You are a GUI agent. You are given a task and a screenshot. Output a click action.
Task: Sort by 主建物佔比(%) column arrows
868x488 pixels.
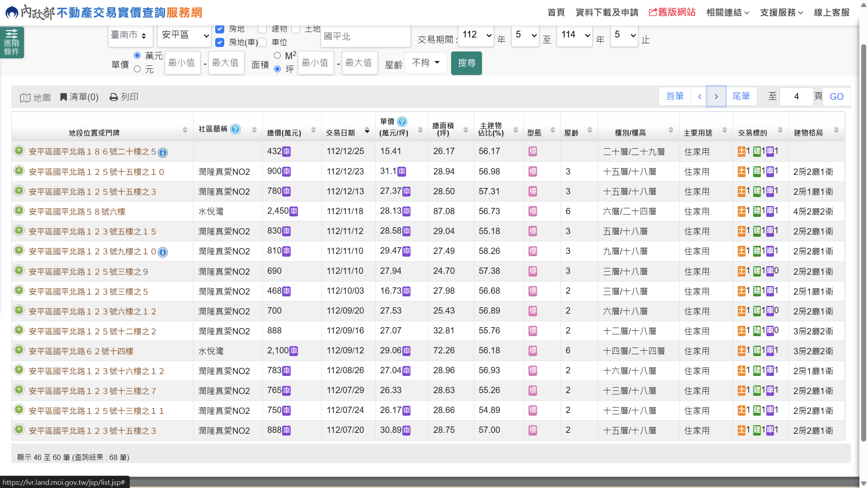point(515,130)
